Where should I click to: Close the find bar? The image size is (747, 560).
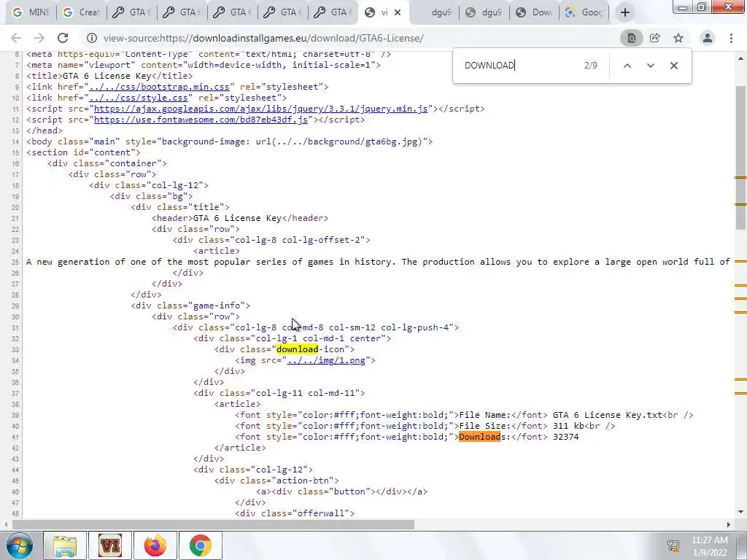(673, 66)
